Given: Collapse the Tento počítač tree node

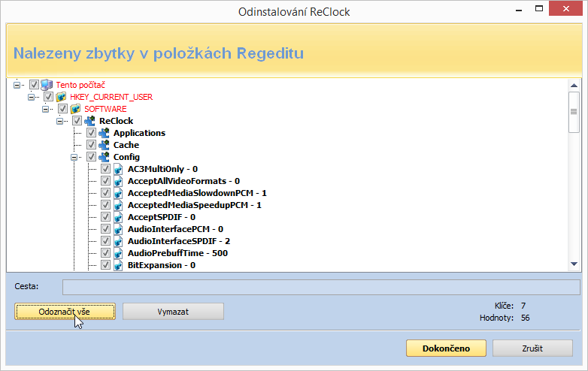Looking at the screenshot, I should (x=17, y=85).
